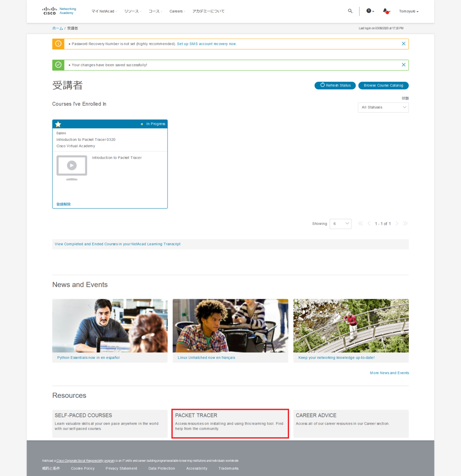
Task: Launch course via the video monitor icon
Action: 72,167
